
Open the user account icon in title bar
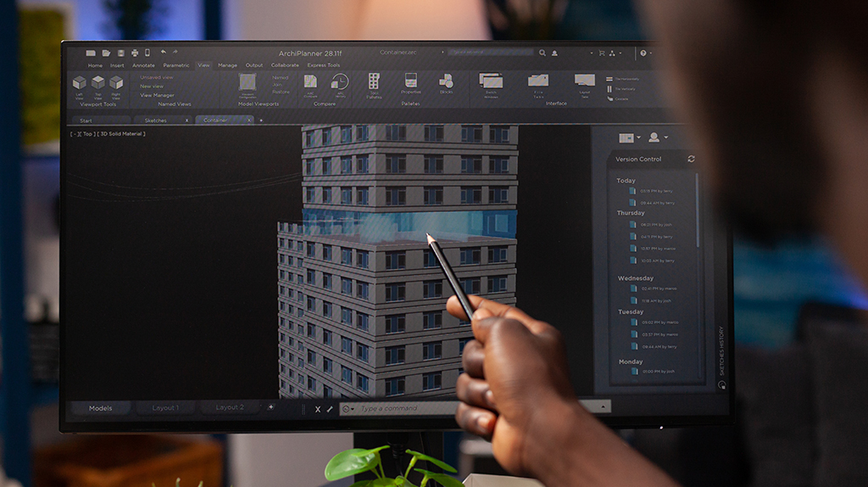pyautogui.click(x=554, y=53)
